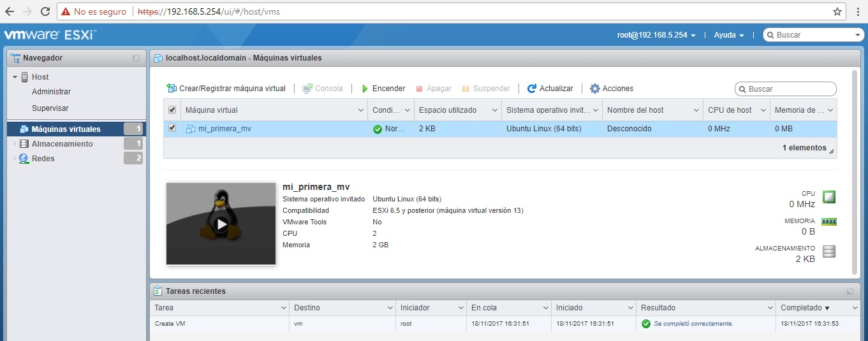Click the Actualizar refresh icon
The width and height of the screenshot is (868, 341).
tap(531, 89)
